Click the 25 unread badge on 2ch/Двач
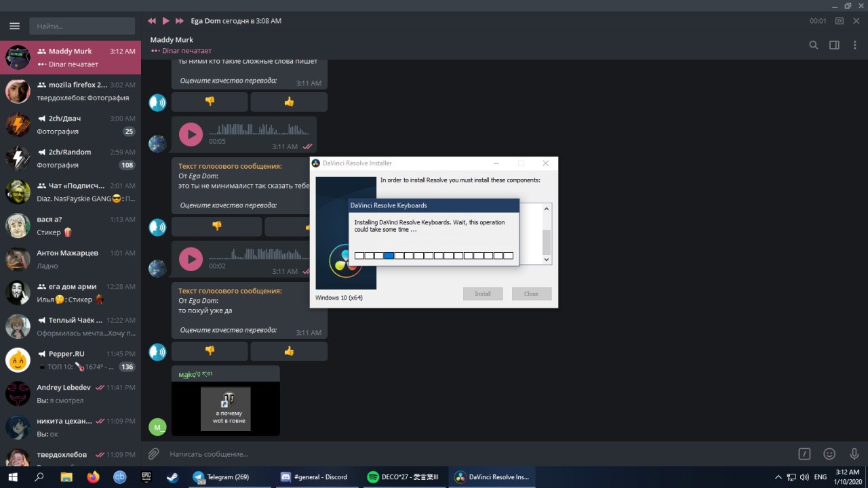This screenshot has width=868, height=488. click(129, 131)
